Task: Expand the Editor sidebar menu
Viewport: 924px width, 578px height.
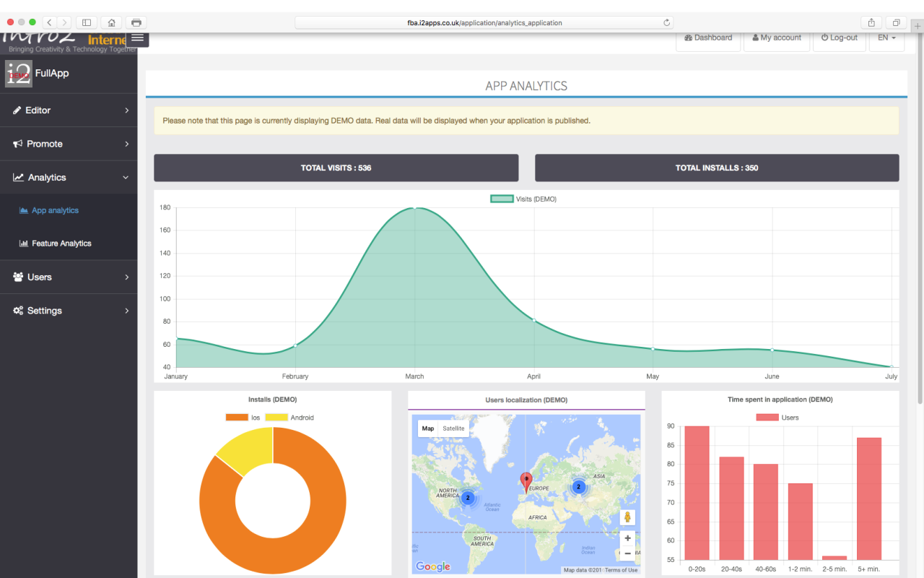Action: pyautogui.click(x=69, y=111)
